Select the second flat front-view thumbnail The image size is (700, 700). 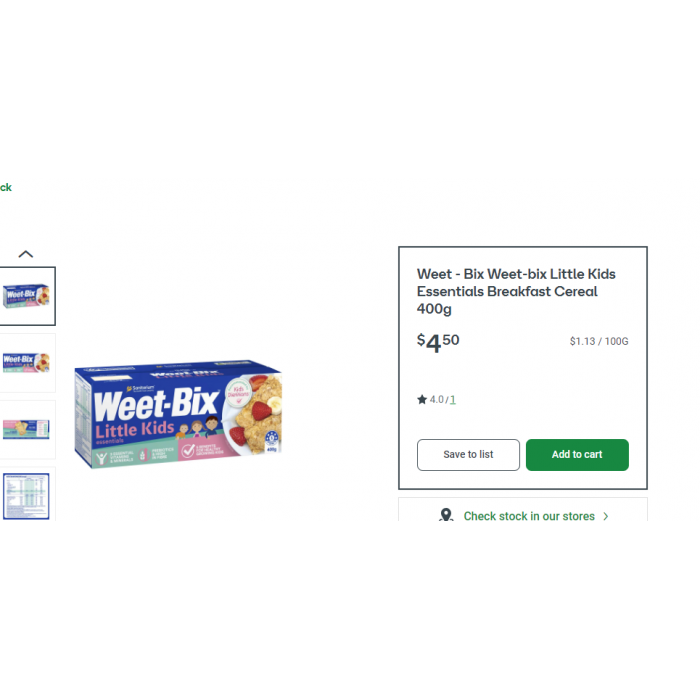(27, 362)
